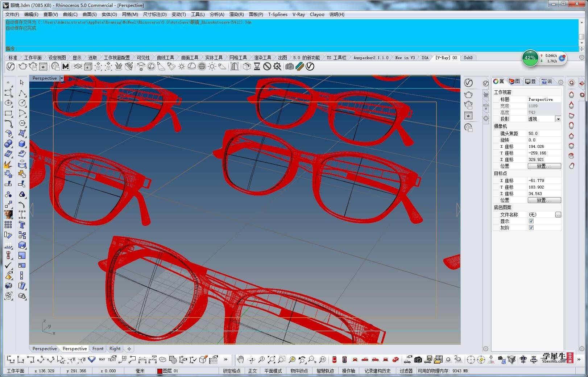Viewport: 588px width, 377px height.
Task: Toggle 操作轴 gumball in status bar
Action: click(x=349, y=371)
